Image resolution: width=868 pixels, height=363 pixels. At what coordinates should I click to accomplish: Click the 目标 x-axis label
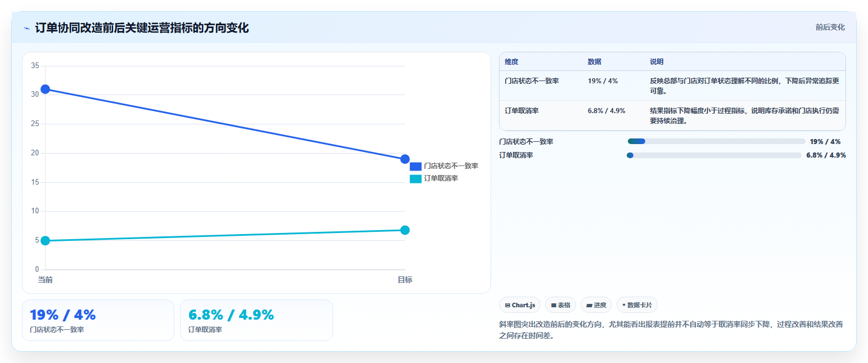pyautogui.click(x=404, y=280)
